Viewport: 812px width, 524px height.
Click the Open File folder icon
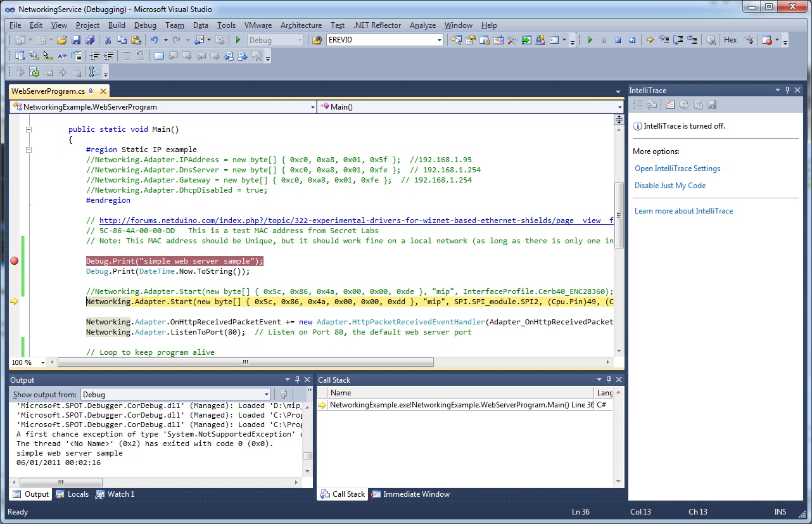pos(62,40)
